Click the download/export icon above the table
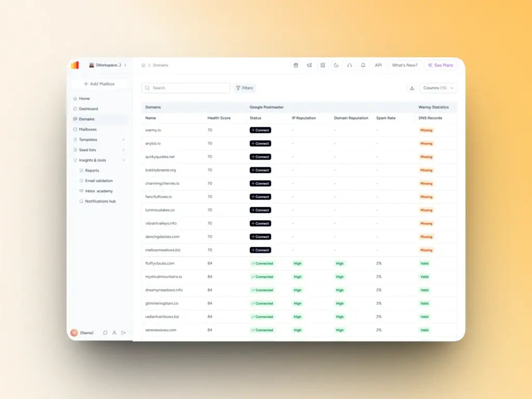 (411, 88)
